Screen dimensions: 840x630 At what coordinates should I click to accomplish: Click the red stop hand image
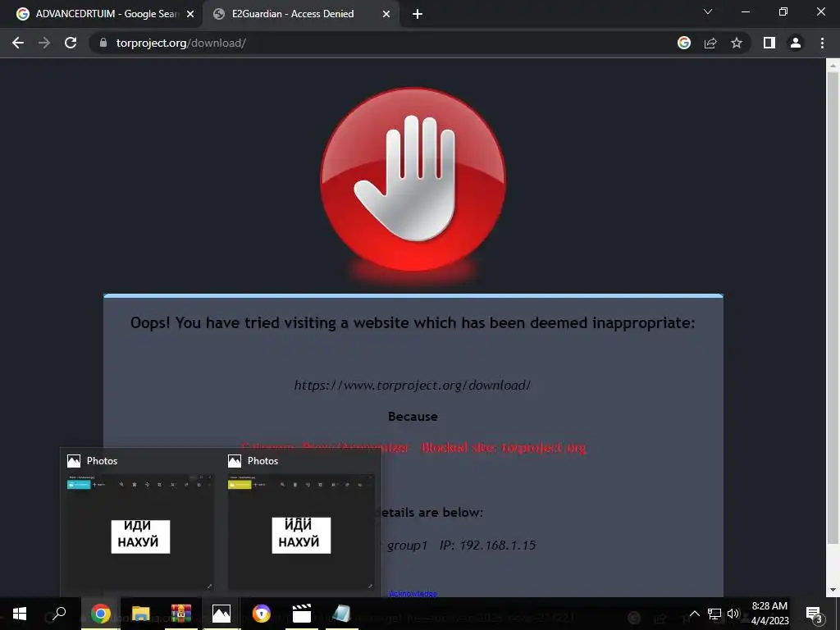click(413, 180)
